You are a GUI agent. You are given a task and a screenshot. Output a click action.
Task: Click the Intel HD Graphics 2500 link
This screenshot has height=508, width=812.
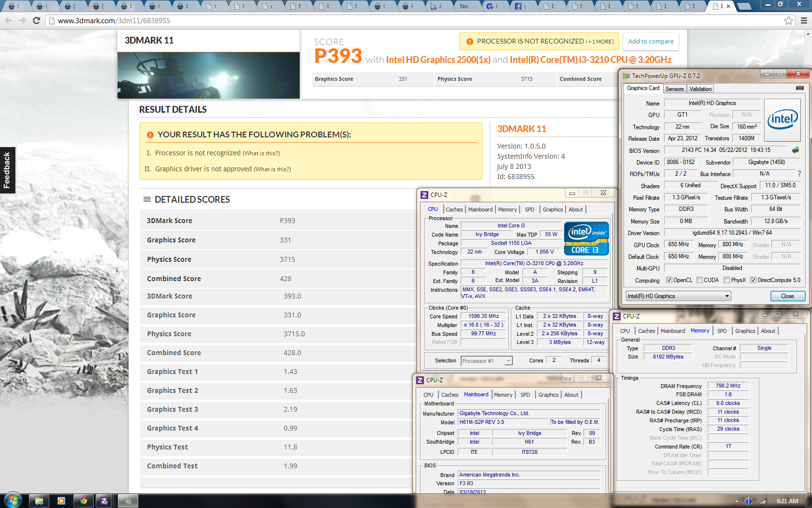(438, 60)
